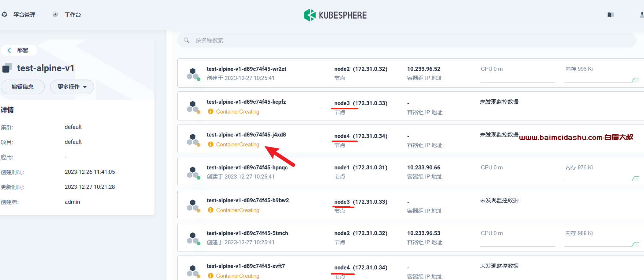Viewport: 644px width, 280px height.
Task: Click pod icon for kcpfz row
Action: click(x=193, y=107)
